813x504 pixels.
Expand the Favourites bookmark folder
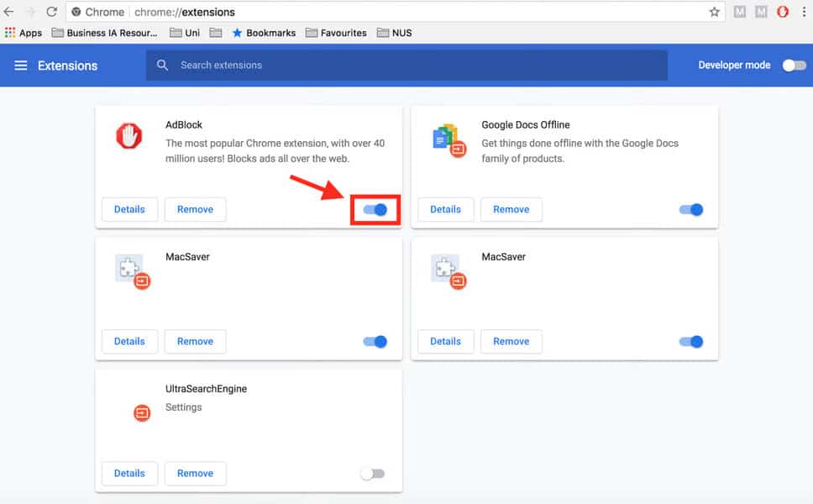tap(336, 33)
